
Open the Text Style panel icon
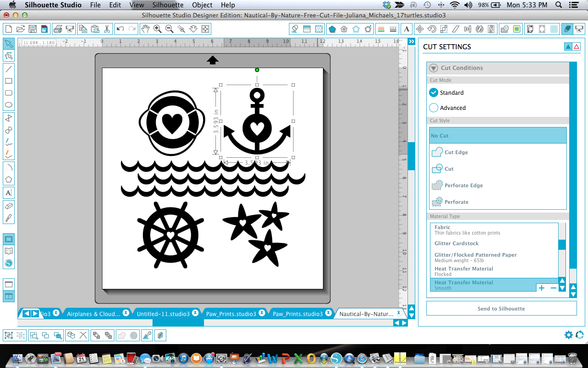point(407,29)
